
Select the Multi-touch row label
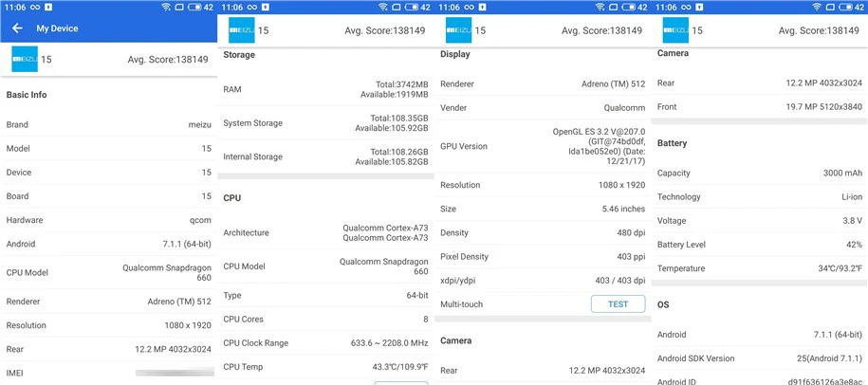[x=461, y=304]
